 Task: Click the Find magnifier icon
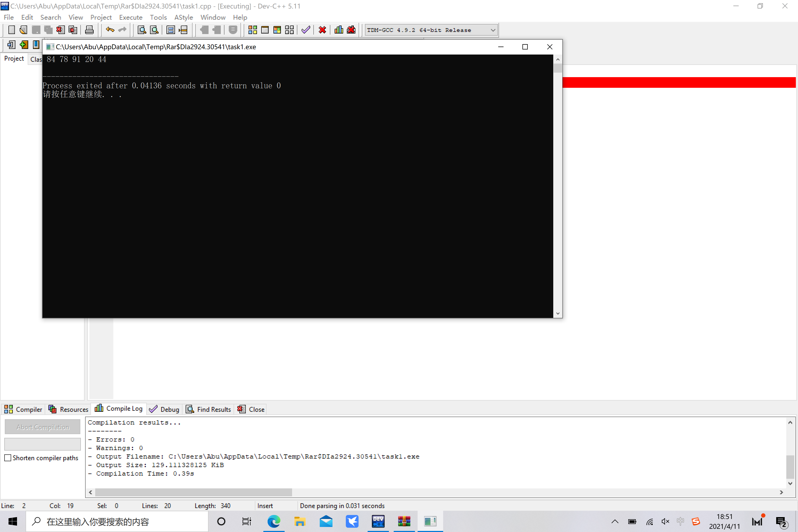click(142, 30)
